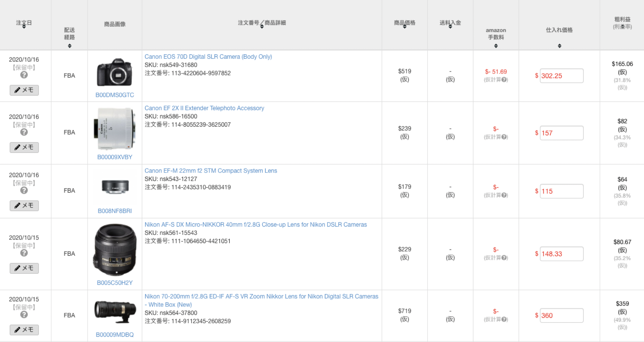The height and width of the screenshot is (342, 644).
Task: Open Nikon 70-200mm f/2.8G Zoom Nikkor link
Action: (x=261, y=300)
